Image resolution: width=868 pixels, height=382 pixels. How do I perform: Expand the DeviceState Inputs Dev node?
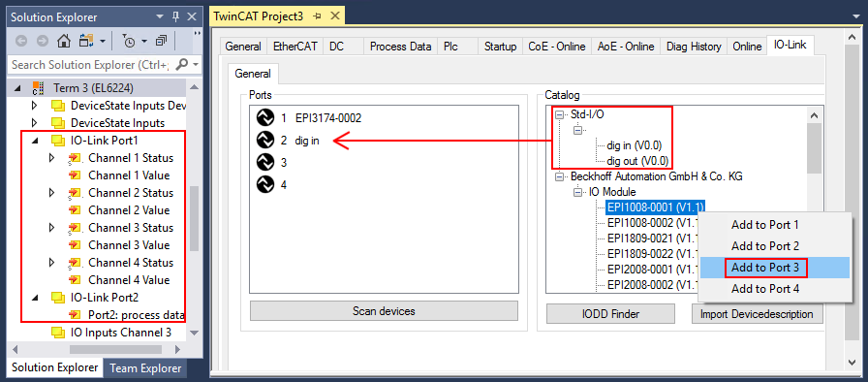point(35,105)
